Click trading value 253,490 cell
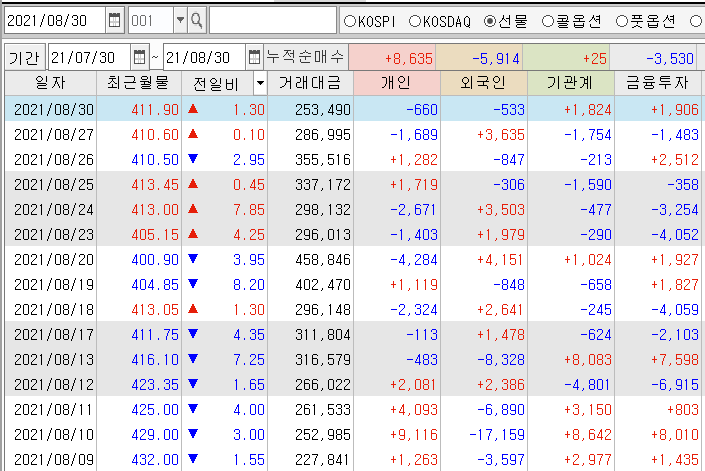This screenshot has width=705, height=471. click(323, 110)
